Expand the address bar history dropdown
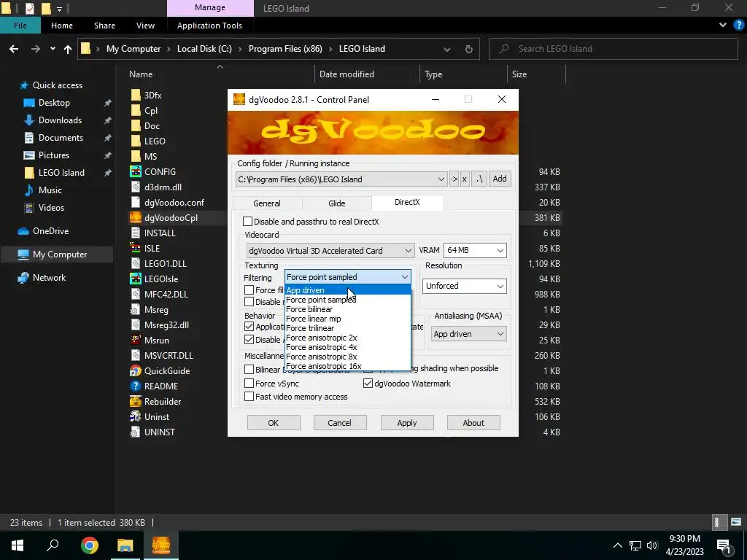The height and width of the screenshot is (560, 747). [x=447, y=49]
